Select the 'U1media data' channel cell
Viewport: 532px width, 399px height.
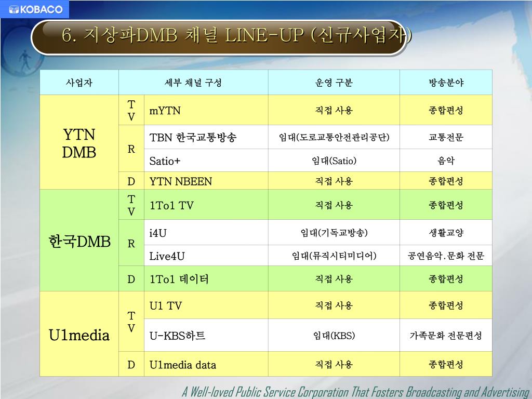pos(206,364)
